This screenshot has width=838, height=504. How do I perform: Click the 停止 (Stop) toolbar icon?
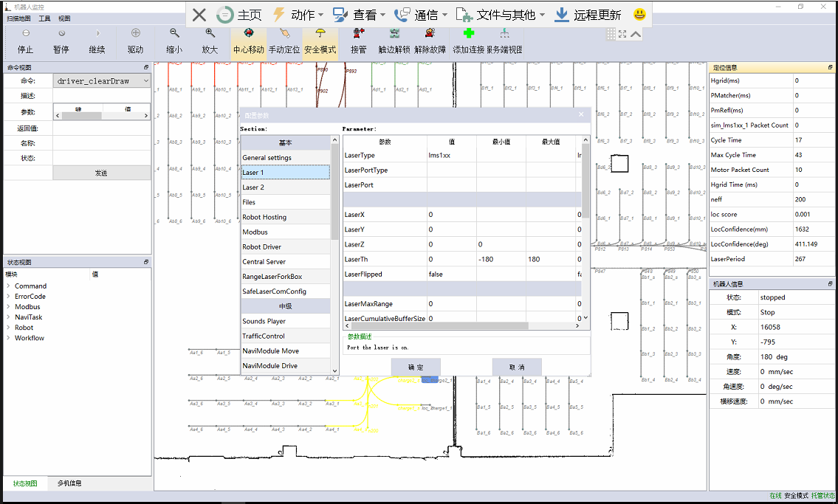25,34
